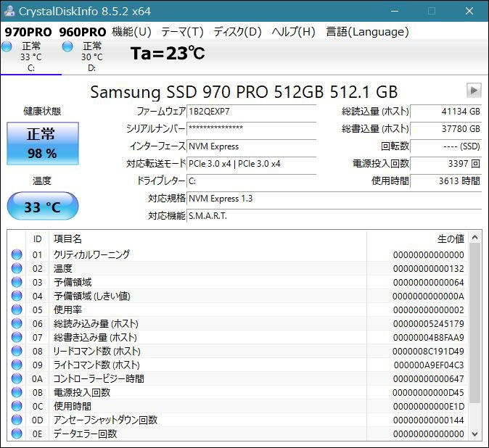Click status orb for ライトコマンド数 row
This screenshot has height=448, width=489.
(17, 365)
